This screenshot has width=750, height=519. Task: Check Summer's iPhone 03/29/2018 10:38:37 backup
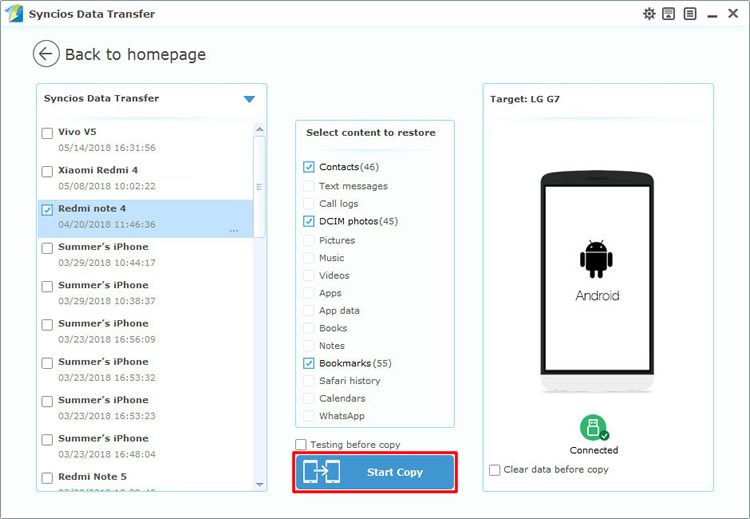(x=47, y=286)
